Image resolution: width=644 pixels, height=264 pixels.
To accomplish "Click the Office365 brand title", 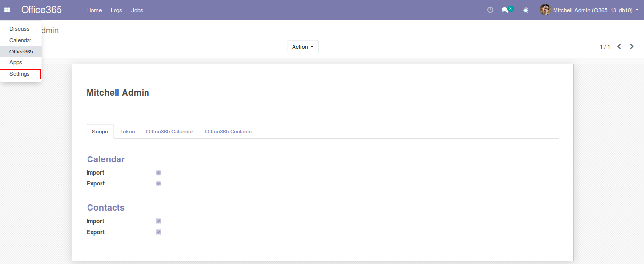I will [x=41, y=10].
